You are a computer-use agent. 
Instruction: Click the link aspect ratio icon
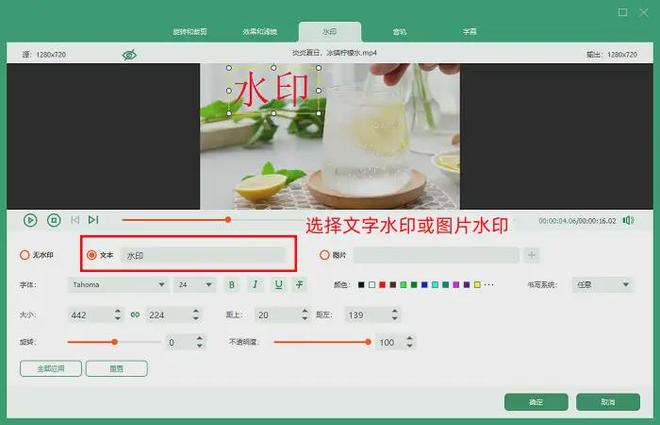(x=135, y=315)
